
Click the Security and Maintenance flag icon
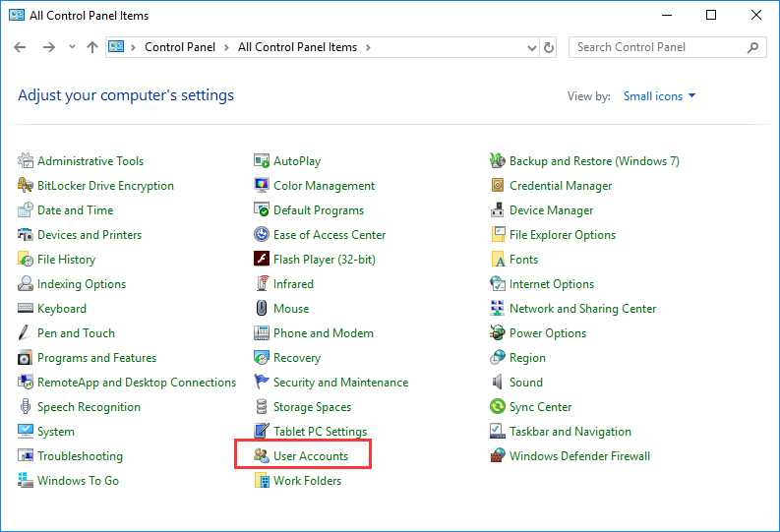(262, 382)
